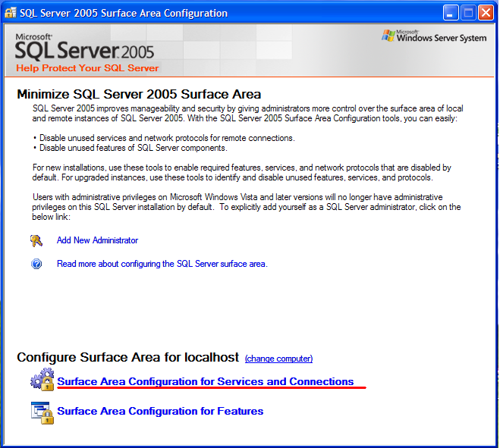Open Surface Area Configuration for Features
Viewport: 500px width, 448px height.
(x=160, y=411)
